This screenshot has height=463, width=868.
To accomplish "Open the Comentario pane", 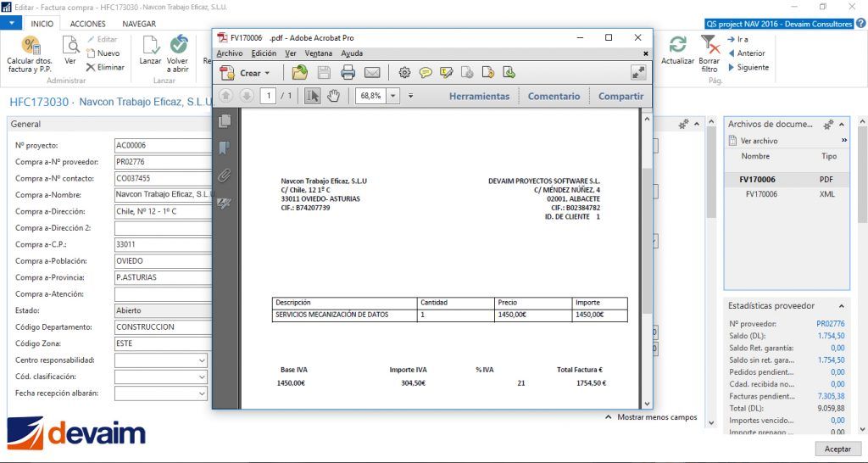I will pos(554,97).
